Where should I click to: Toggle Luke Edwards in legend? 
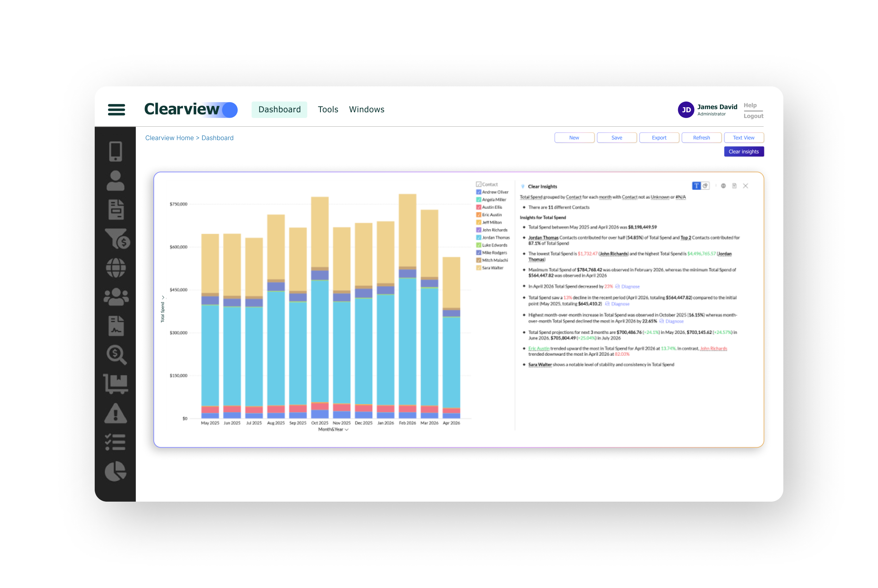(478, 245)
